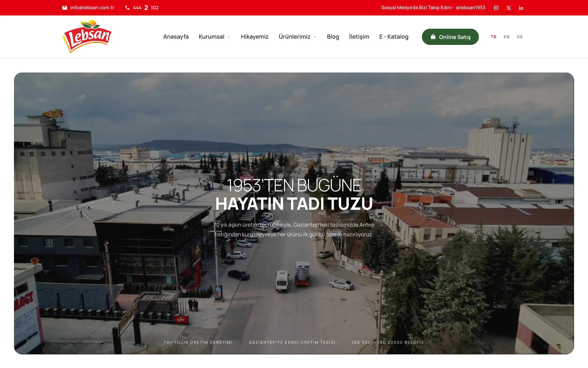Switch language to DE
Screen dimensions: 588x368
click(520, 37)
